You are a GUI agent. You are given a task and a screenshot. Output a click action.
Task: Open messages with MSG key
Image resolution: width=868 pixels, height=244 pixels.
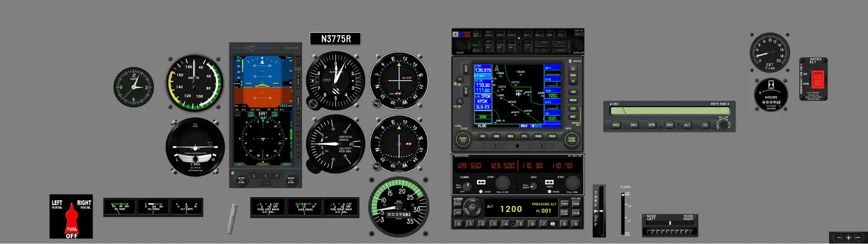coord(510,136)
